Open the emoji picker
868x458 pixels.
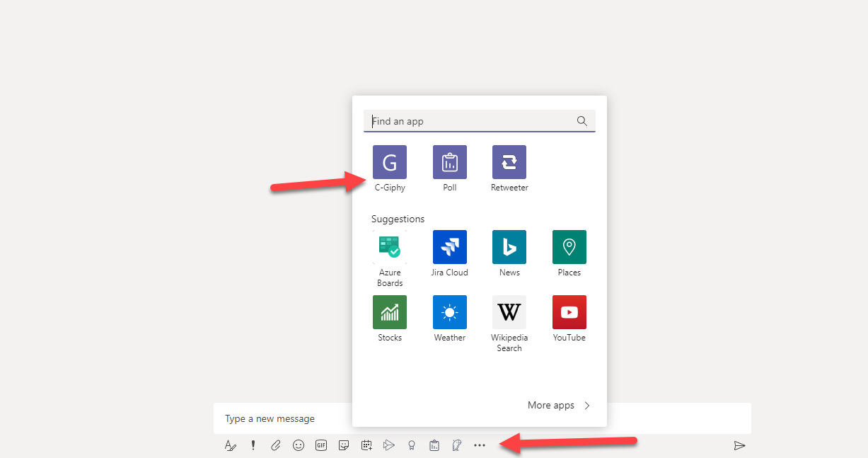pyautogui.click(x=299, y=445)
